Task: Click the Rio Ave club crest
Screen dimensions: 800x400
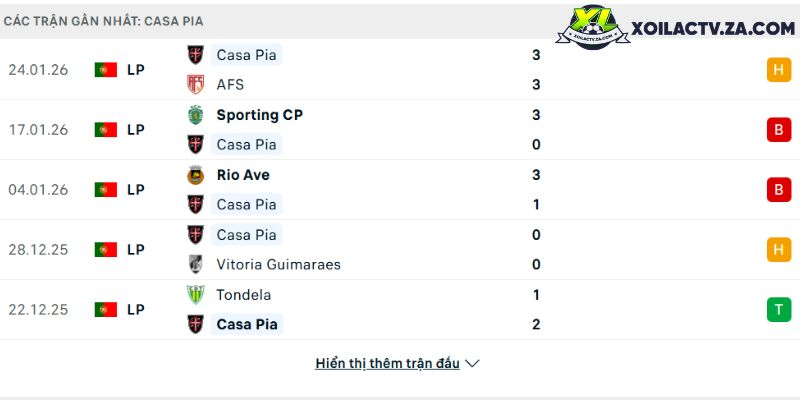Action: (196, 175)
